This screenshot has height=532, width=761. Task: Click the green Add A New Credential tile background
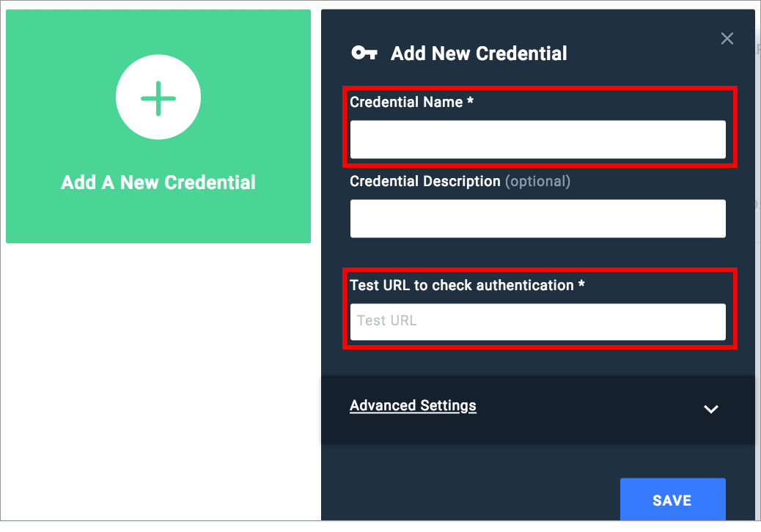tap(158, 218)
